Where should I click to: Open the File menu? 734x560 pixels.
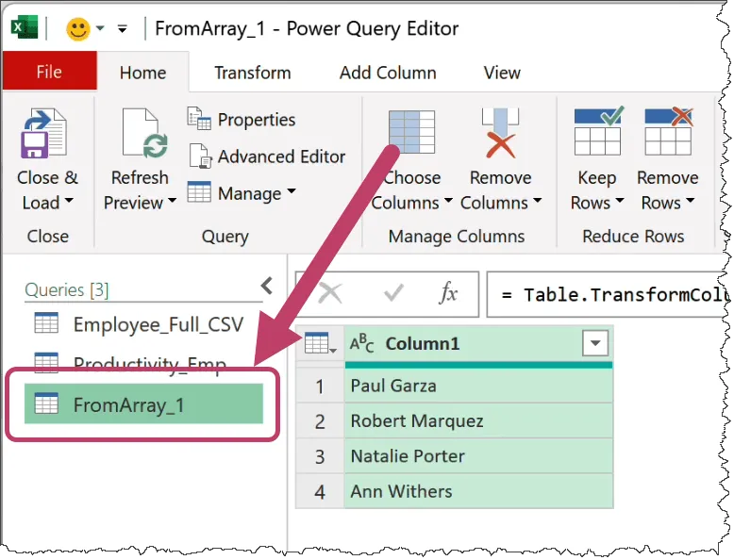pyautogui.click(x=49, y=73)
